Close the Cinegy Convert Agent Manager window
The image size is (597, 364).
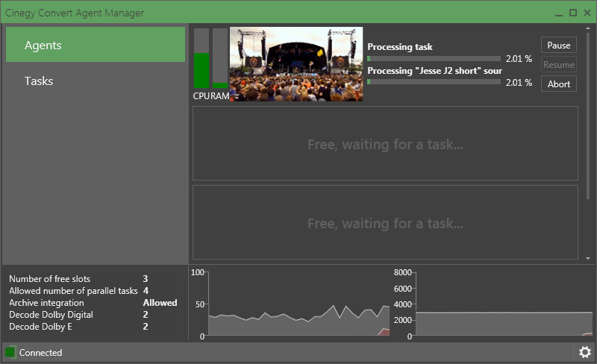click(587, 13)
